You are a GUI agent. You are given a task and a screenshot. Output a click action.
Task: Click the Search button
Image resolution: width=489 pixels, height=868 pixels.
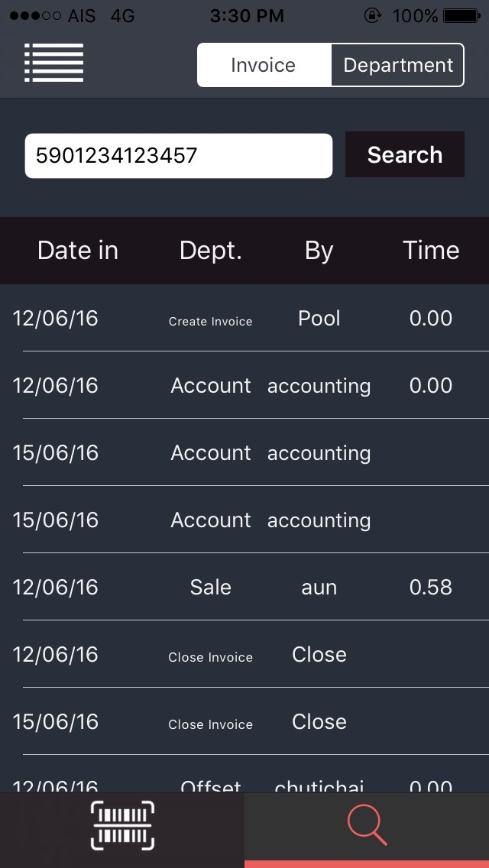pos(405,154)
